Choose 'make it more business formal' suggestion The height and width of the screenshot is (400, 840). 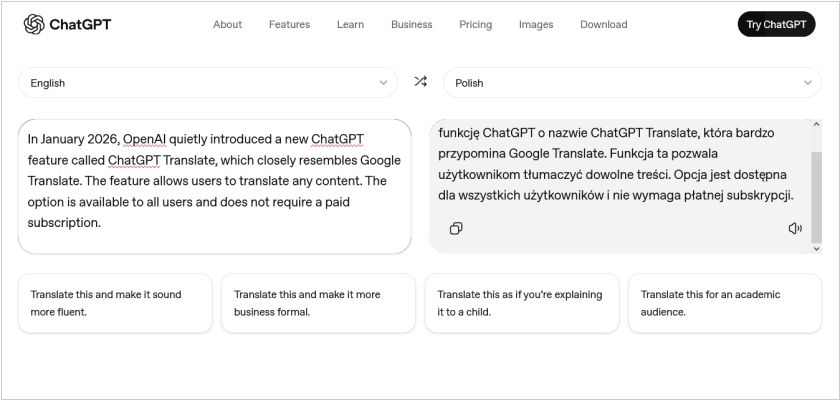(x=318, y=303)
